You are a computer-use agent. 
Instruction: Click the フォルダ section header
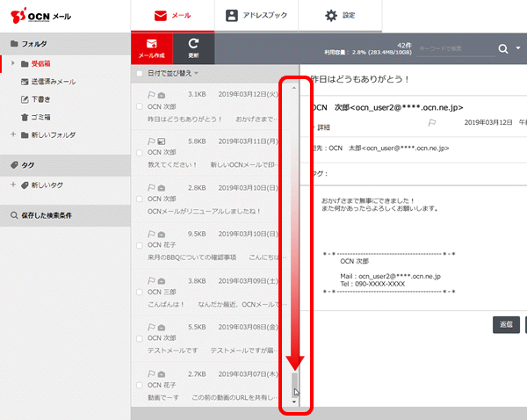(x=65, y=44)
